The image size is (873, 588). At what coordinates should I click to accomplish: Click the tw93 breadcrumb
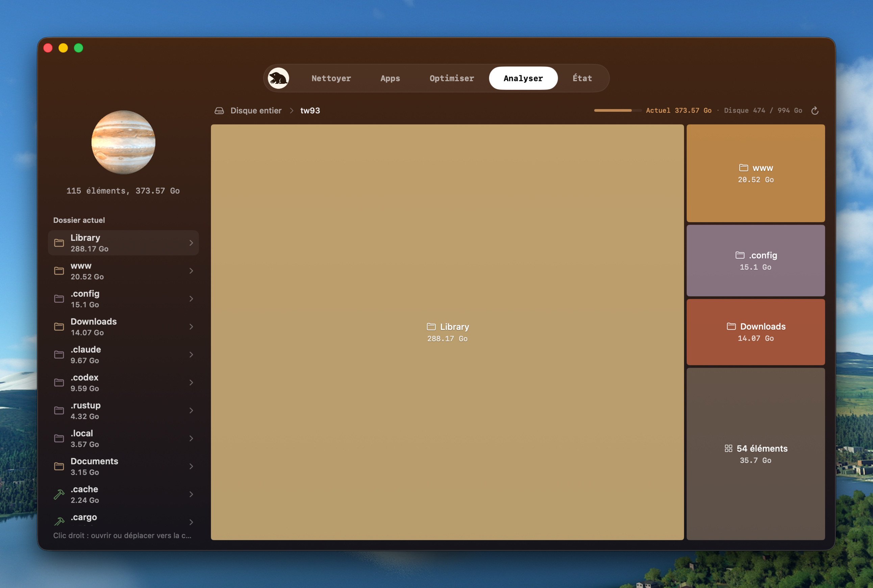pyautogui.click(x=310, y=111)
